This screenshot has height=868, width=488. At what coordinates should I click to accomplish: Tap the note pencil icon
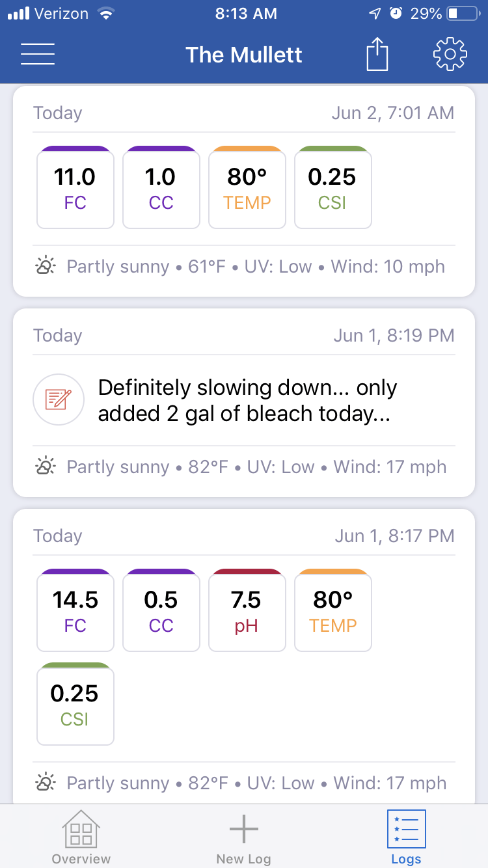(x=59, y=400)
